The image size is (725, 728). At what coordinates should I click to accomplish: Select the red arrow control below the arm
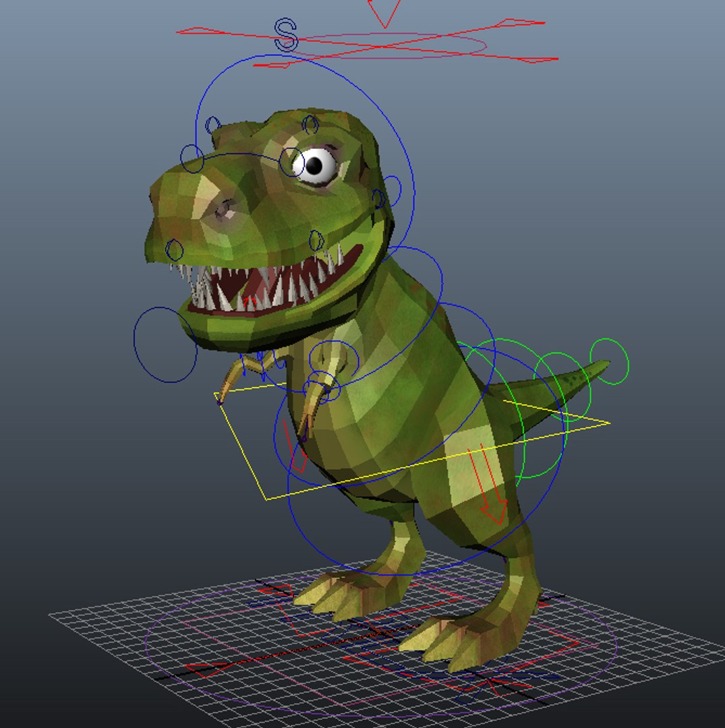pos(295,446)
